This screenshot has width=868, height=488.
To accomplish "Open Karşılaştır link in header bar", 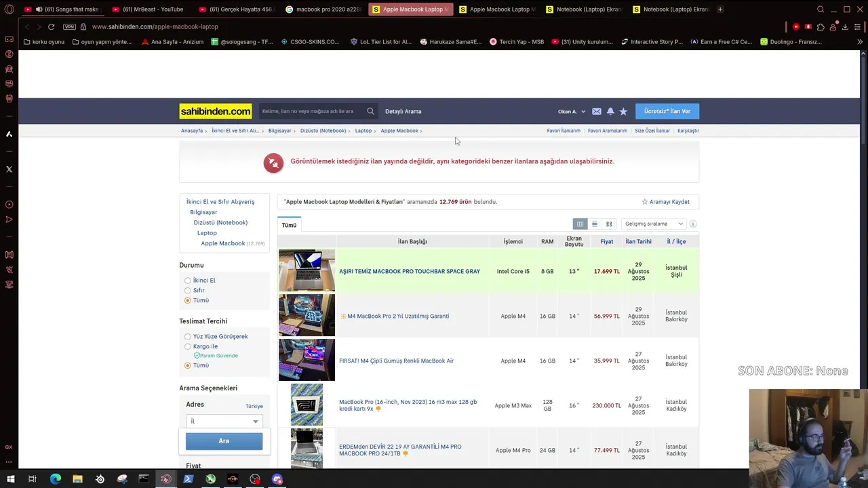I will (688, 131).
